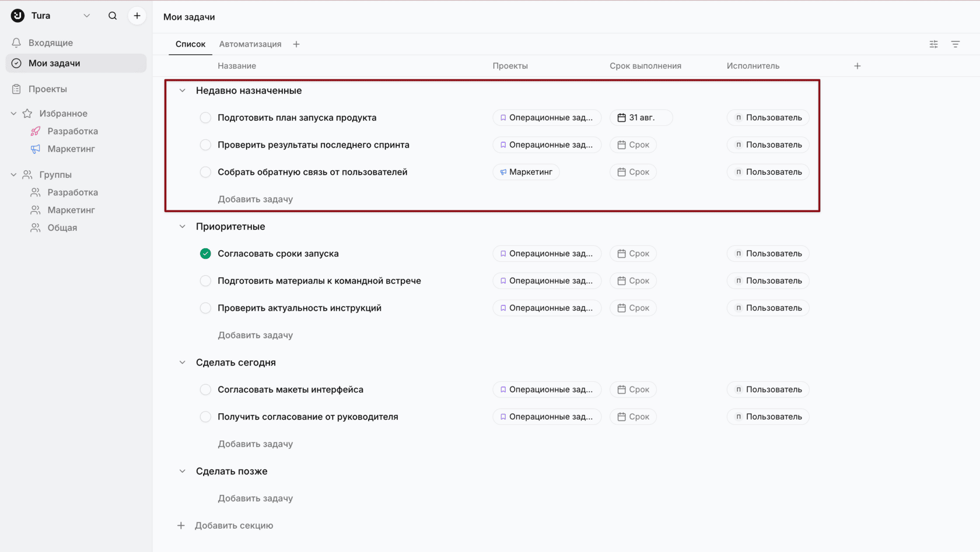Image resolution: width=980 pixels, height=552 pixels.
Task: Mark 'Согласовать макеты интерфейса' complete
Action: click(205, 390)
